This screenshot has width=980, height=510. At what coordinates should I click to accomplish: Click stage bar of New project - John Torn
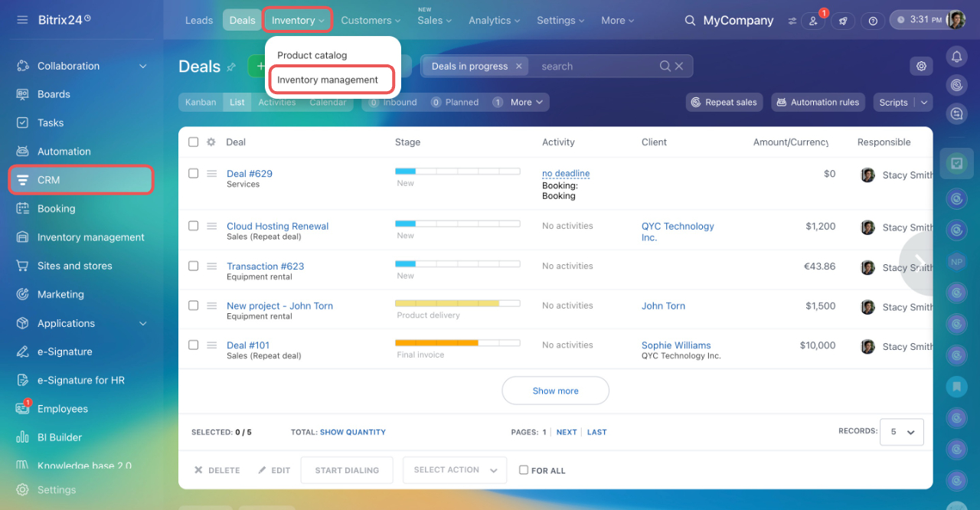point(457,303)
